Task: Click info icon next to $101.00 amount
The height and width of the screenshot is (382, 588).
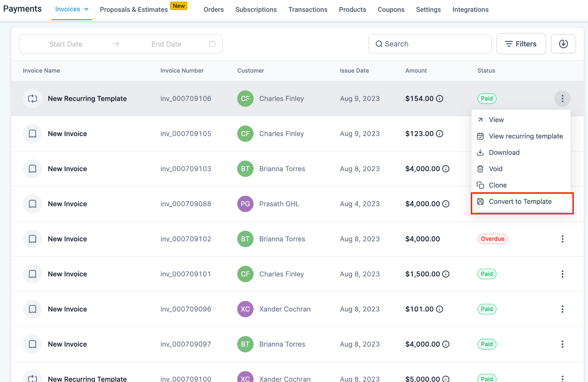Action: click(440, 309)
